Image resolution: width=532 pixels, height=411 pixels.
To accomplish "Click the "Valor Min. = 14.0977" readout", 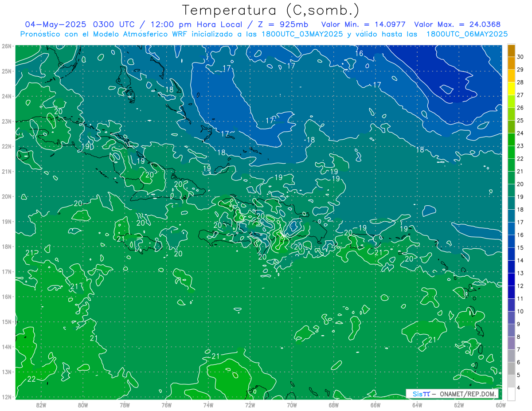I will (x=363, y=24).
